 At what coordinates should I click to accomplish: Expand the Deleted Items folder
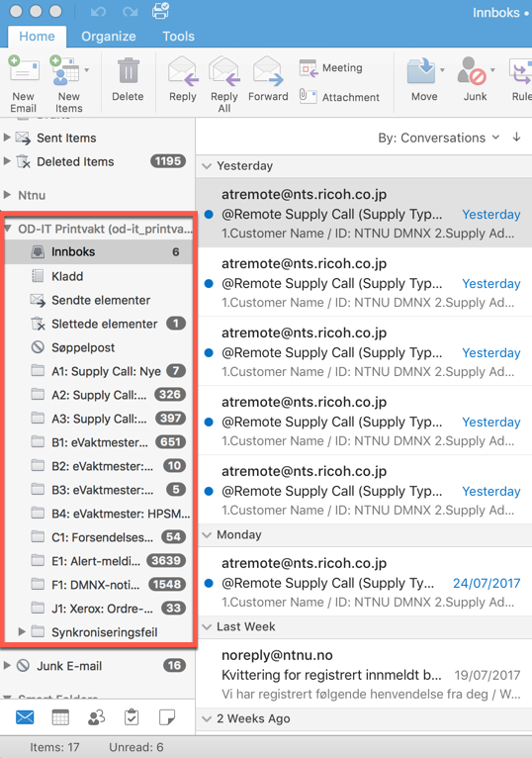pos(7,161)
